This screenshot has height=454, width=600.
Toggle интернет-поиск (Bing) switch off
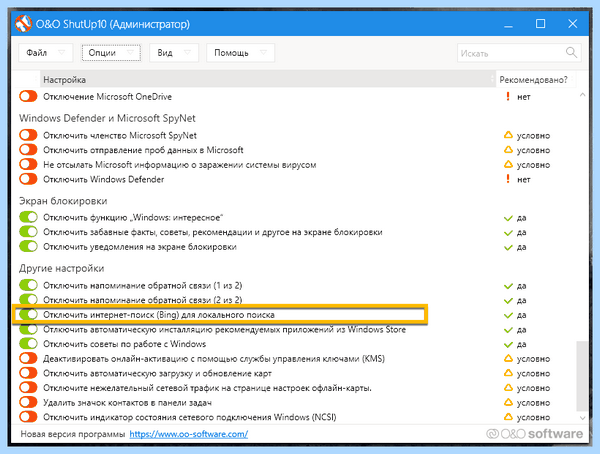28,315
